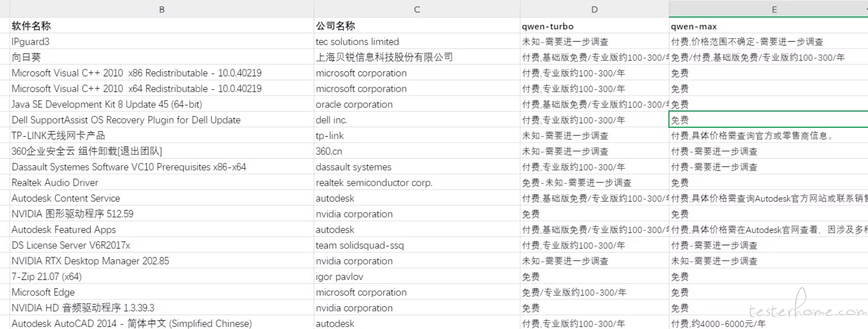Select the Microsoft Edge cell
The width and height of the screenshot is (868, 329).
pyautogui.click(x=162, y=292)
